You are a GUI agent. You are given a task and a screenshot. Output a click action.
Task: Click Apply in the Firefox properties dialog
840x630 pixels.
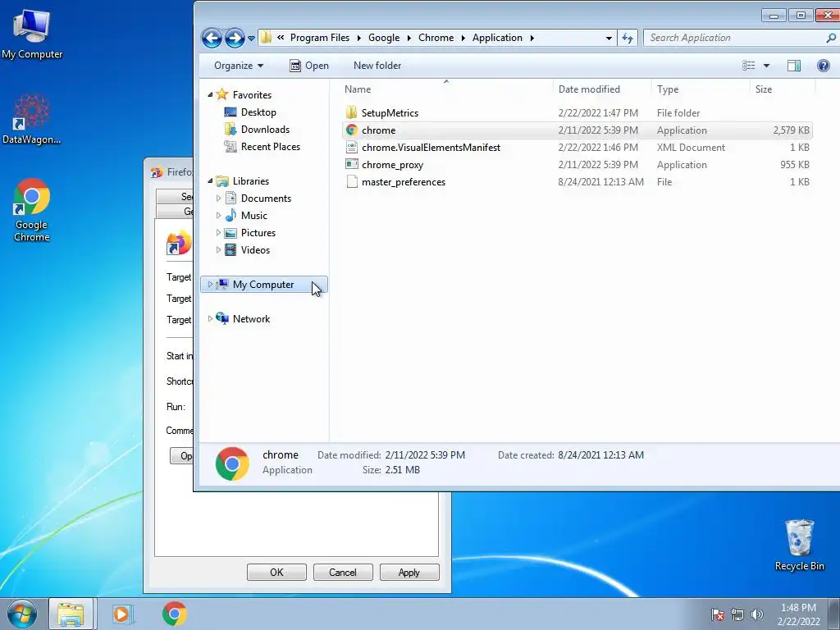(x=409, y=572)
